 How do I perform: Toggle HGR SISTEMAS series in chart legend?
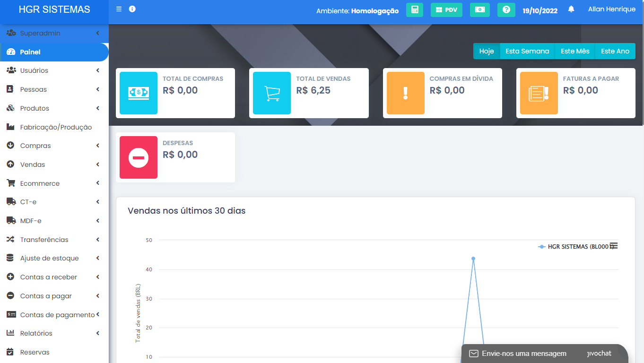click(x=574, y=247)
